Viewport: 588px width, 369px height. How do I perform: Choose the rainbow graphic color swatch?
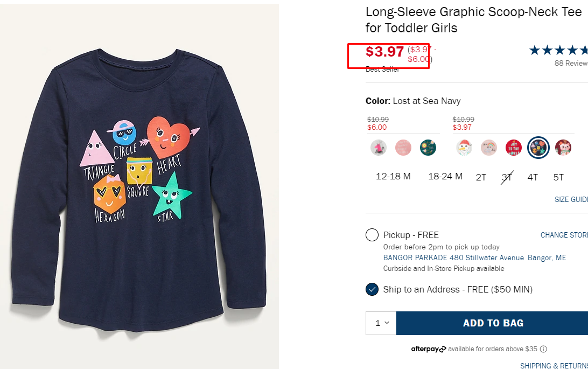click(489, 148)
